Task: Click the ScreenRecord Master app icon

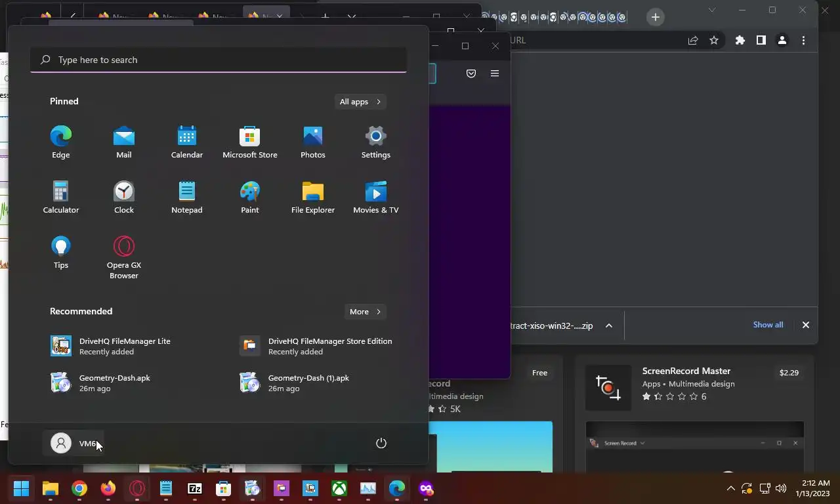Action: point(608,388)
